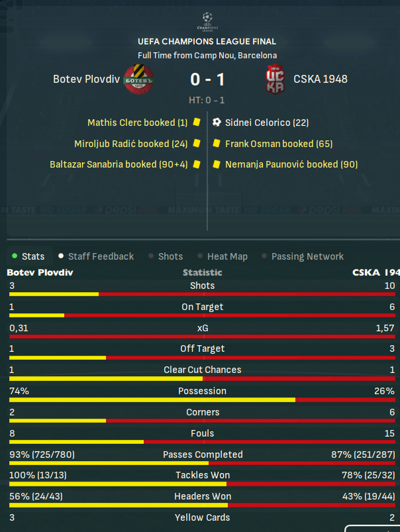Click the yellow card icon beside Mathis Clerc
The height and width of the screenshot is (532, 400).
pos(197,122)
